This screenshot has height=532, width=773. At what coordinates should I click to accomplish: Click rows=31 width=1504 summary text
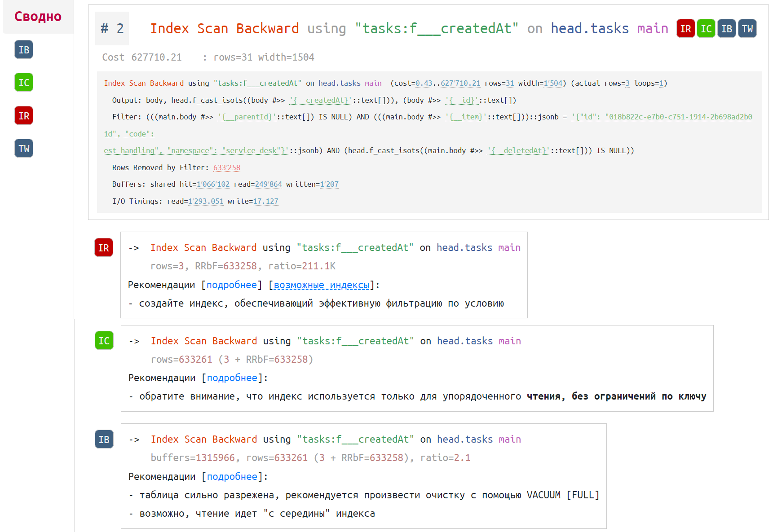264,57
